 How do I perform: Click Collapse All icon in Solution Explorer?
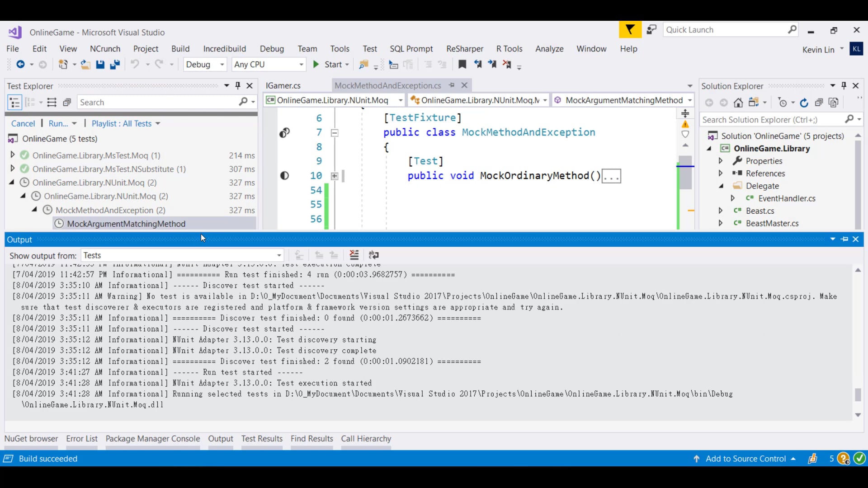point(819,103)
